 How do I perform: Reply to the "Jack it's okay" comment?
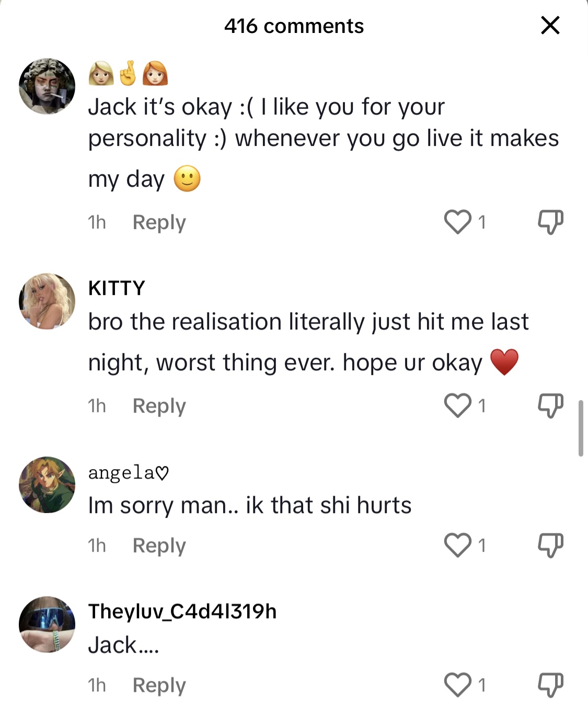coord(159,222)
